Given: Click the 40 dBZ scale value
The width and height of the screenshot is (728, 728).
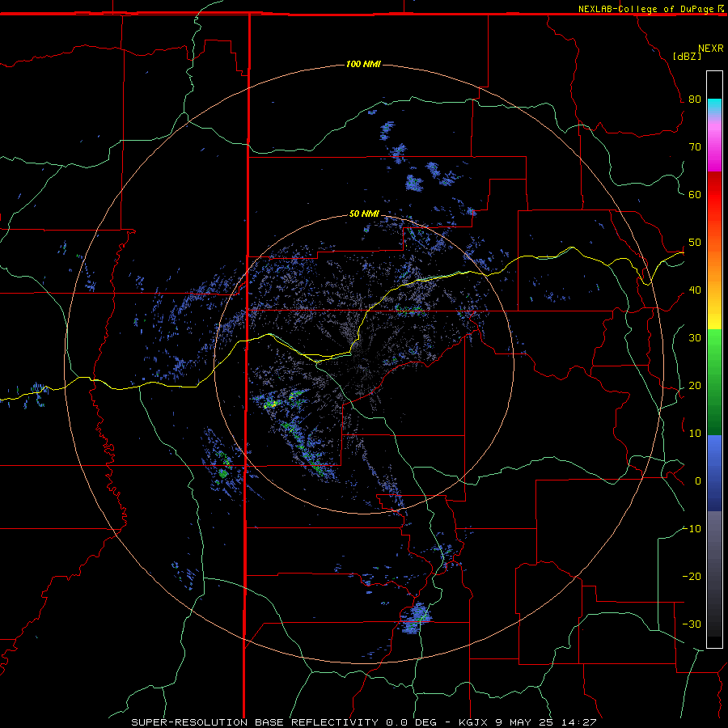Looking at the screenshot, I should 695,290.
